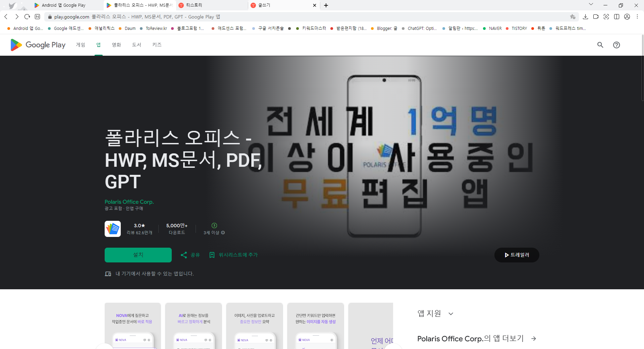This screenshot has height=349, width=644.
Task: Click the Polaris Office app icon
Action: [x=112, y=229]
